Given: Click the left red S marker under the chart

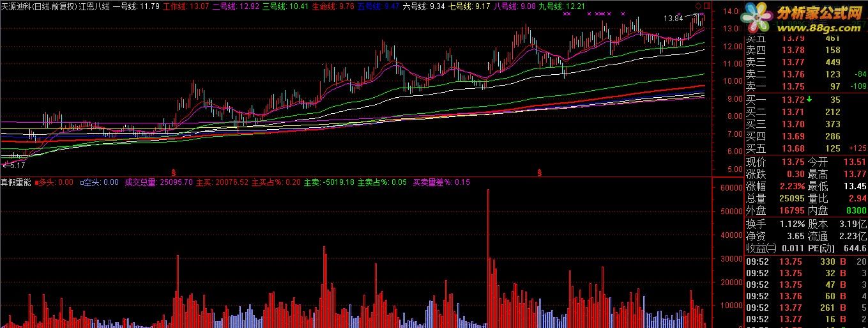Looking at the screenshot, I should 173,173.
